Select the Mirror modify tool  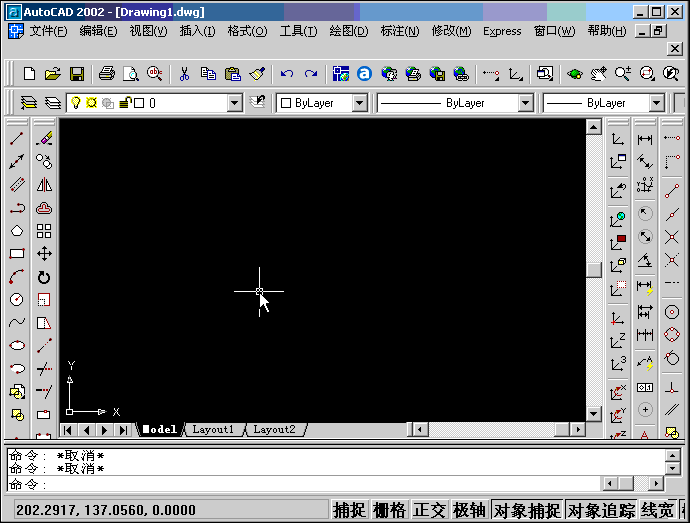tap(44, 184)
